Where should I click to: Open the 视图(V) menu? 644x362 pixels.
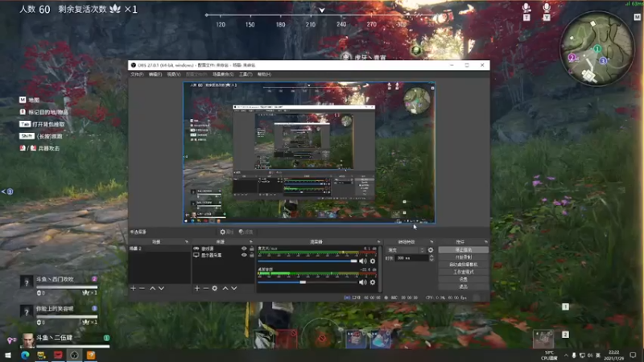(174, 74)
